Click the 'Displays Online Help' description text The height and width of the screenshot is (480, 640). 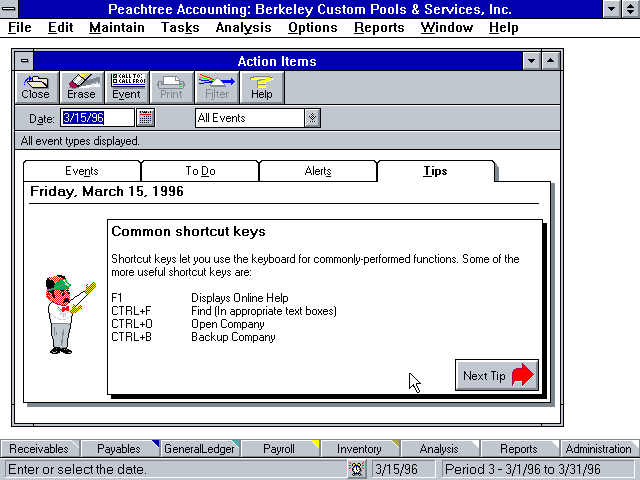tap(240, 298)
